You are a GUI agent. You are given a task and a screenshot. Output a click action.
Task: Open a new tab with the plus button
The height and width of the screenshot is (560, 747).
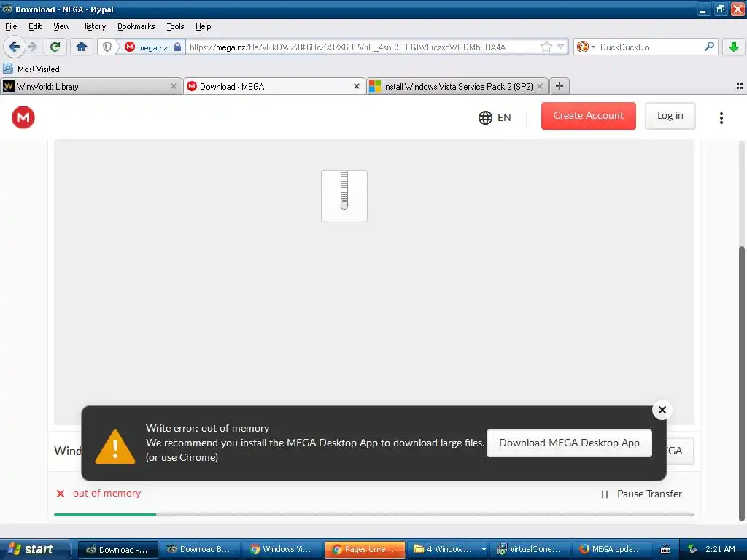560,86
